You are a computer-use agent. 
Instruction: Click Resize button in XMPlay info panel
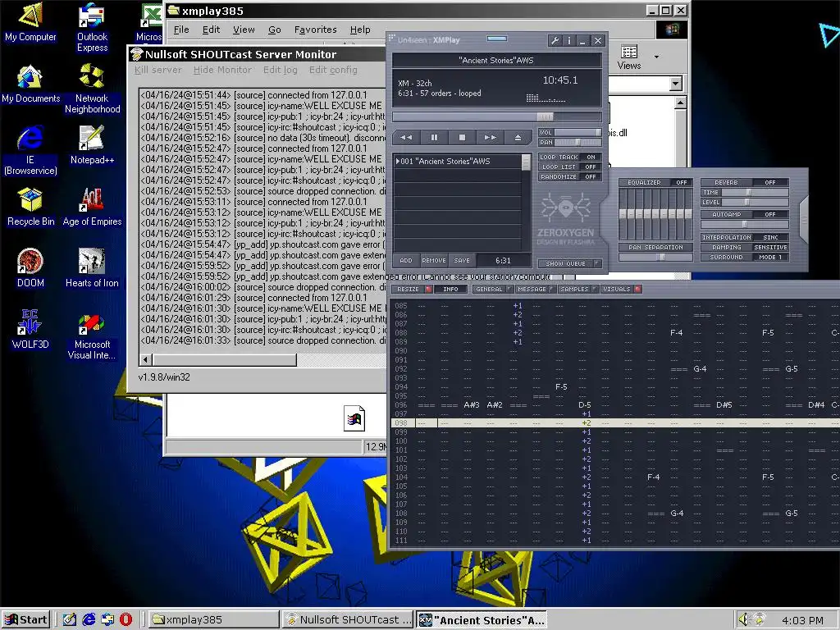[x=412, y=289]
